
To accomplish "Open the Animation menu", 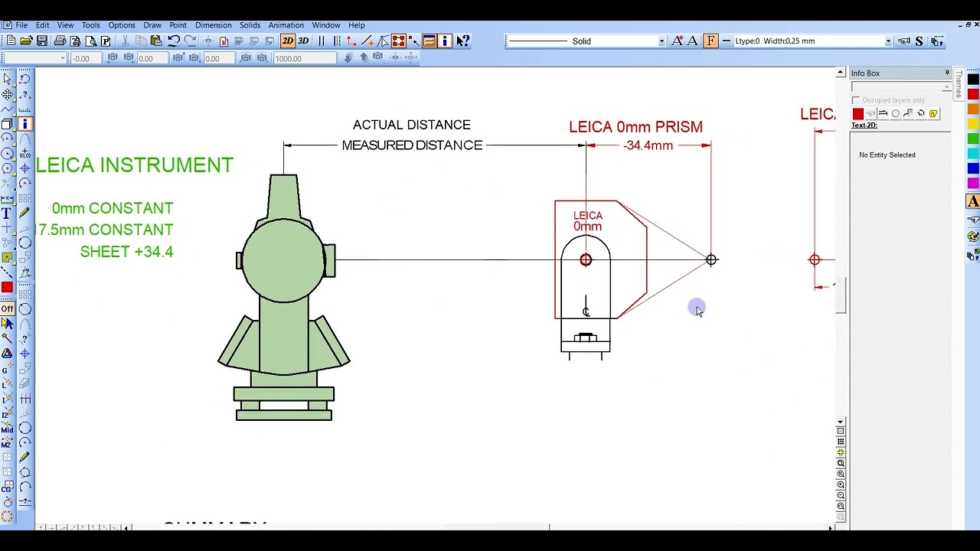I will click(x=286, y=25).
